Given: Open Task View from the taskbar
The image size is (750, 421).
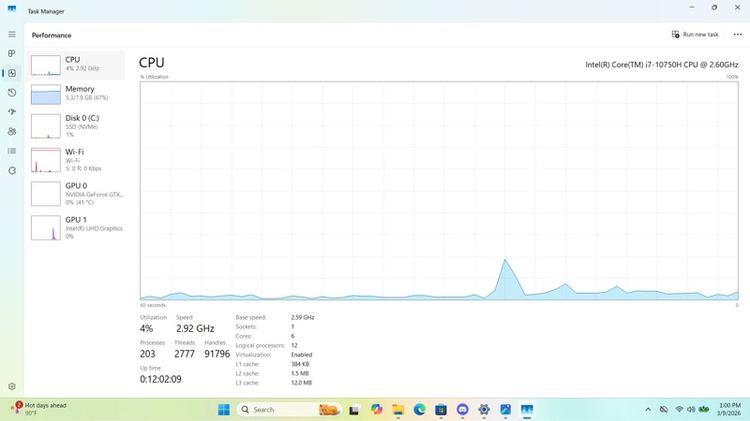Looking at the screenshot, I should tap(354, 410).
